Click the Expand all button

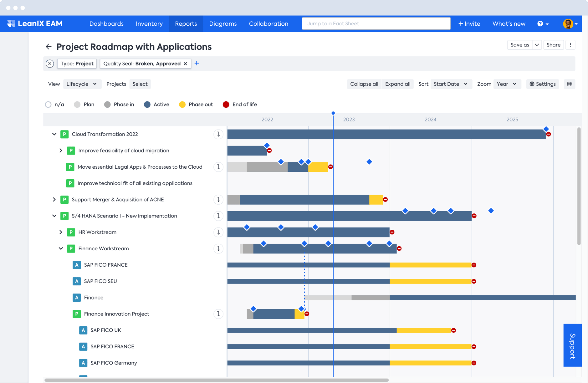click(397, 84)
